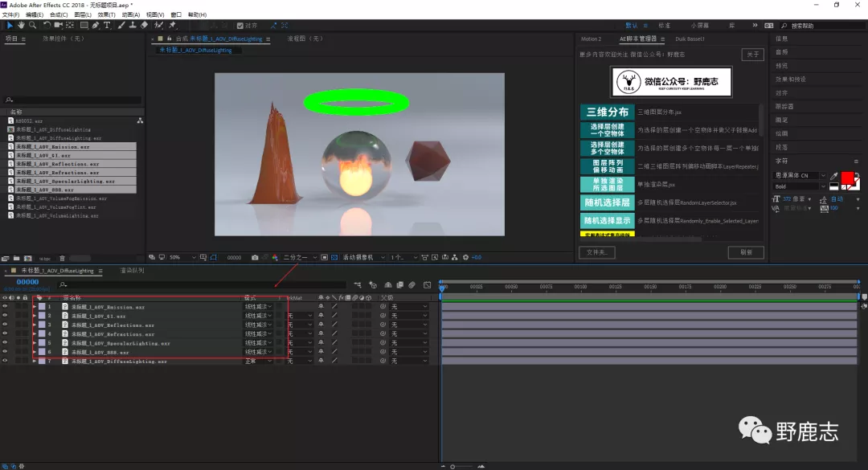868x470 pixels.
Task: Select the Hand tool in the toolbar
Action: (x=22, y=26)
